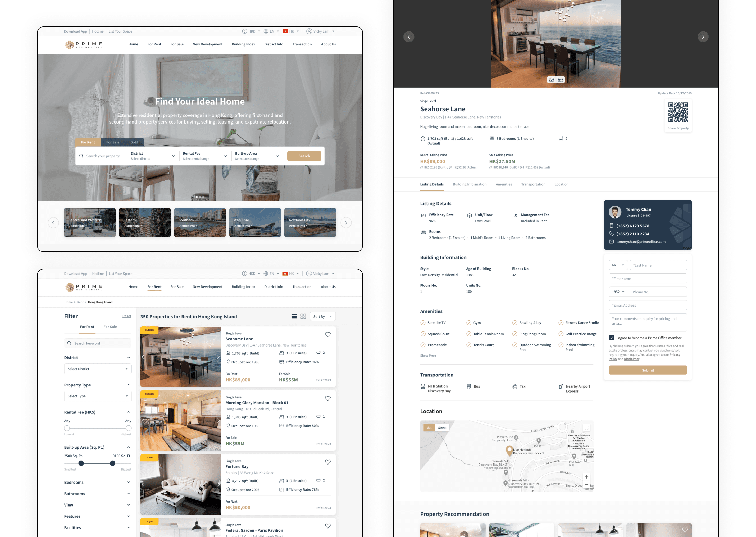Screen dimensions: 756x537
Task: Click the previous photo arrow in the gallery
Action: click(409, 37)
